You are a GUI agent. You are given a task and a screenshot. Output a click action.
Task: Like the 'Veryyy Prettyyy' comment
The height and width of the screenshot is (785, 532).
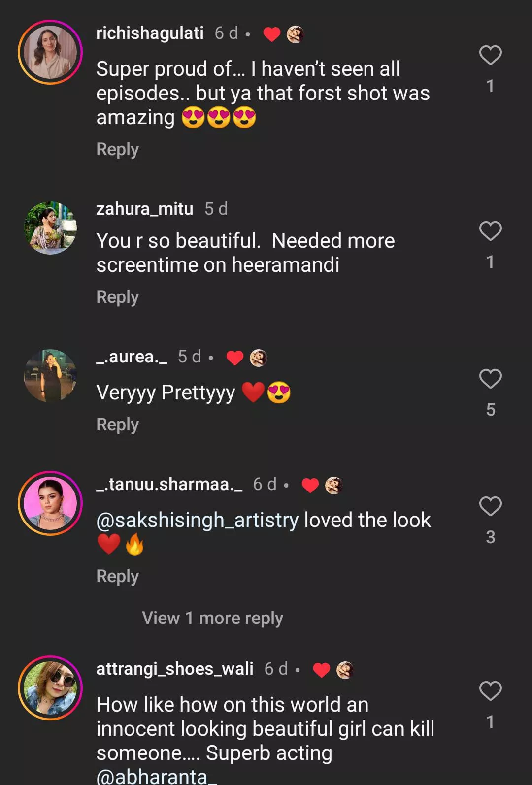(x=490, y=379)
